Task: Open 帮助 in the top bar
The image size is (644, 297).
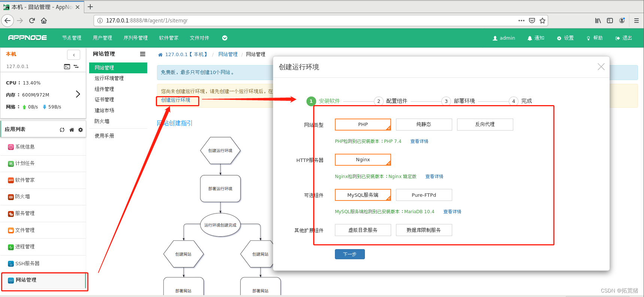Action: tap(595, 38)
